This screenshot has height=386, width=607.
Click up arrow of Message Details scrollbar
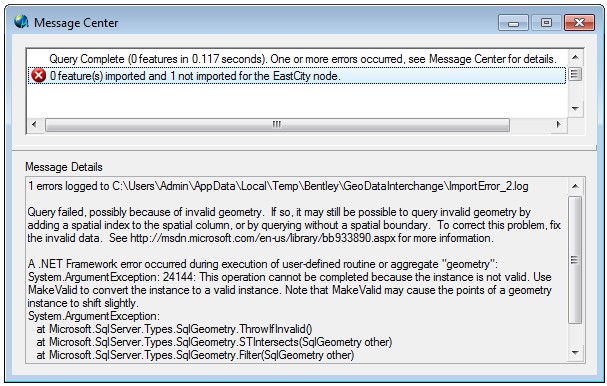coord(575,186)
